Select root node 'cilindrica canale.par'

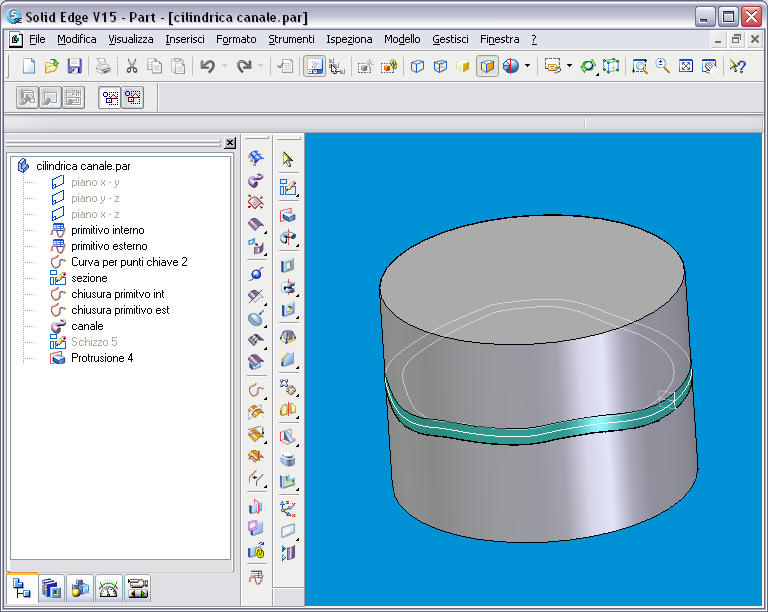click(83, 166)
